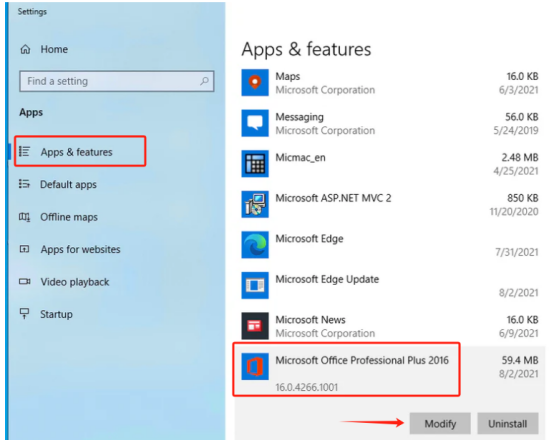This screenshot has height=440, width=554.
Task: Click install date 7/31/2021
Action: pyautogui.click(x=517, y=252)
